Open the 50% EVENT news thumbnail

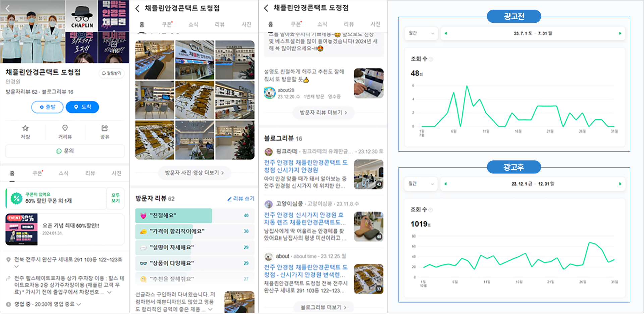[21, 229]
